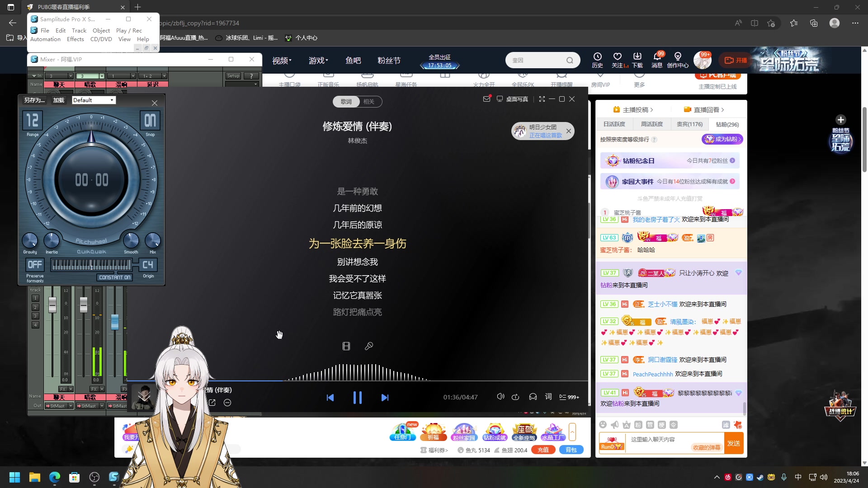868x488 pixels.
Task: Open the 下载 download icon
Action: 637,60
